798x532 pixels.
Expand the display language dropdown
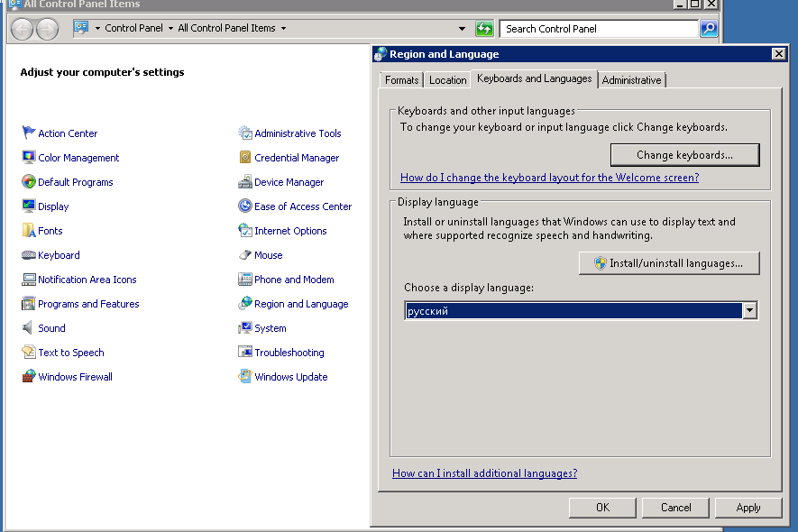(749, 310)
